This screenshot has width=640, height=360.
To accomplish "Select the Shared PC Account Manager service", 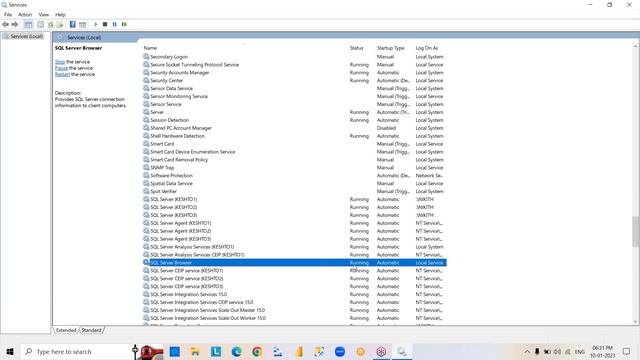I will click(x=294, y=128).
